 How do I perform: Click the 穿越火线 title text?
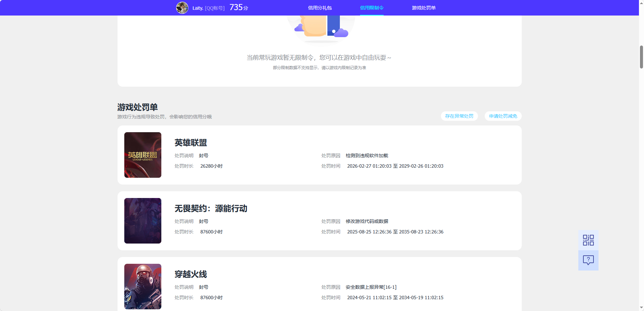[x=191, y=274]
